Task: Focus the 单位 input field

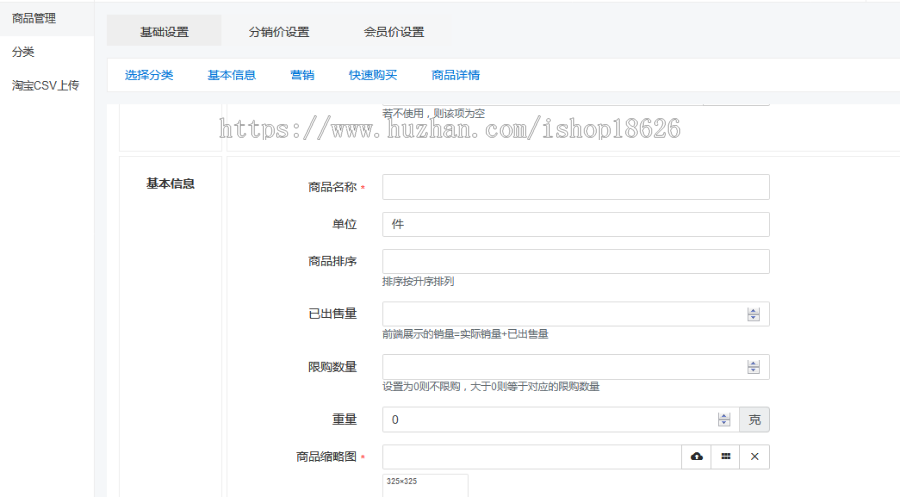Action: [576, 224]
